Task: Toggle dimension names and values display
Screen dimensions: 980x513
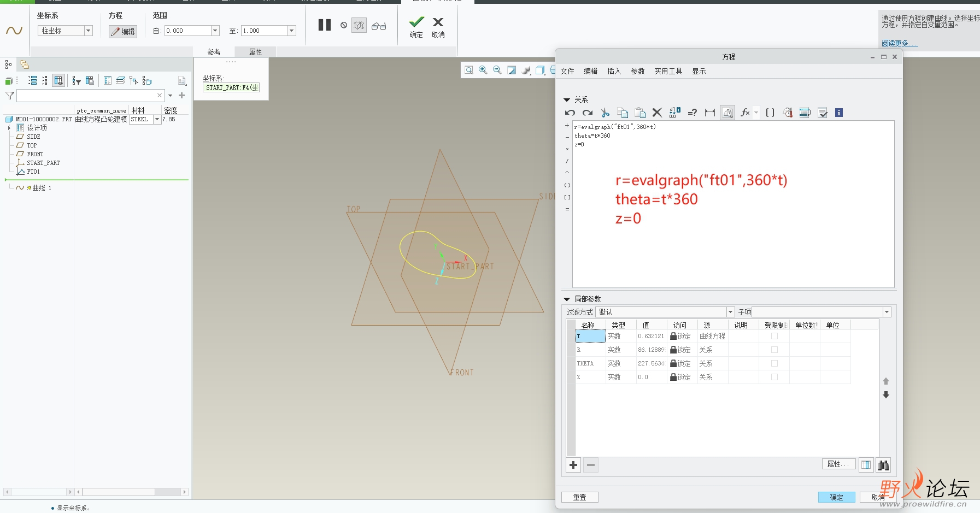Action: (x=675, y=113)
